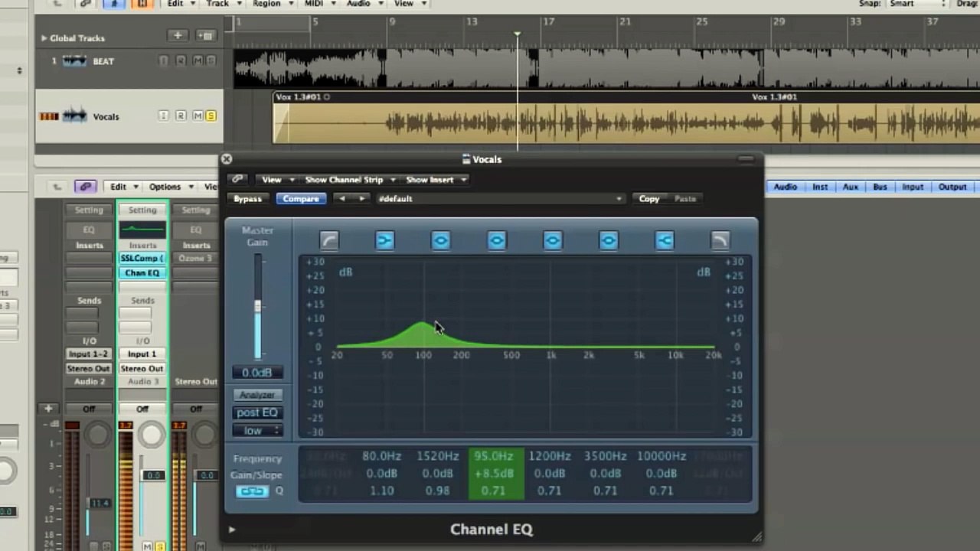
Task: Click the Compare button
Action: [301, 198]
